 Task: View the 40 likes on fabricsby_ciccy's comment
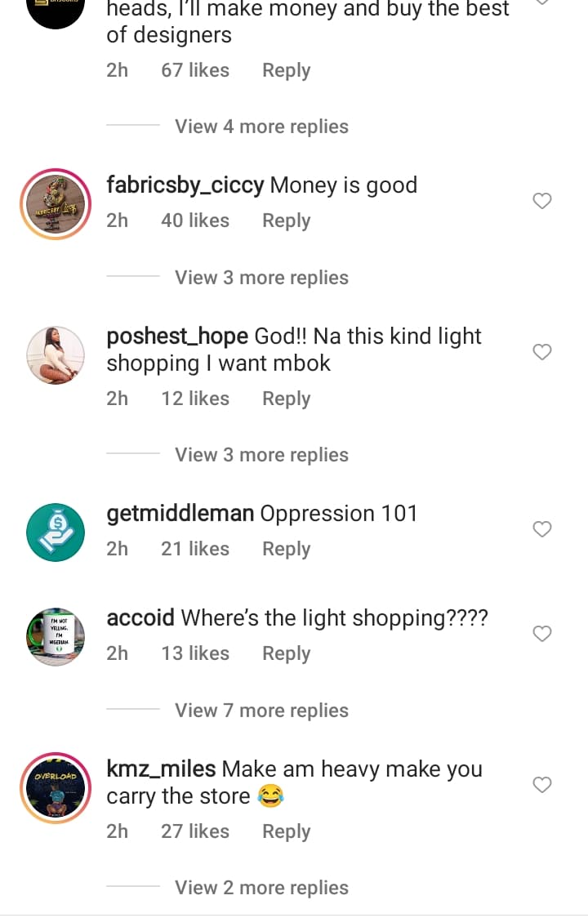195,221
